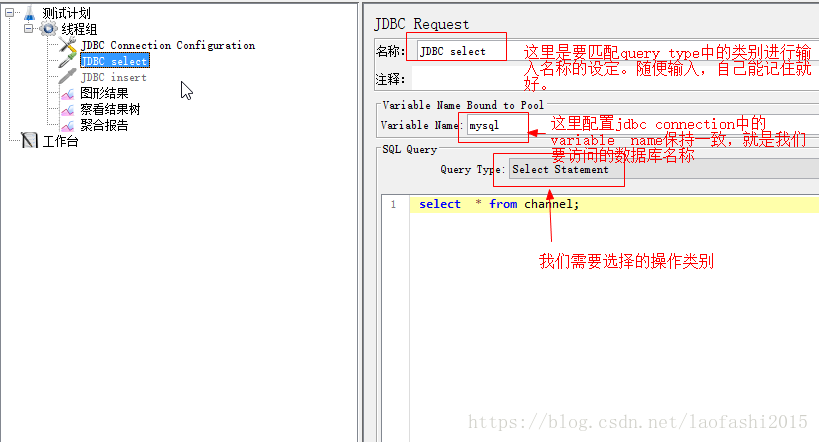Viewport: 819px width, 442px height.
Task: Open the Query Type dropdown
Action: pos(664,169)
